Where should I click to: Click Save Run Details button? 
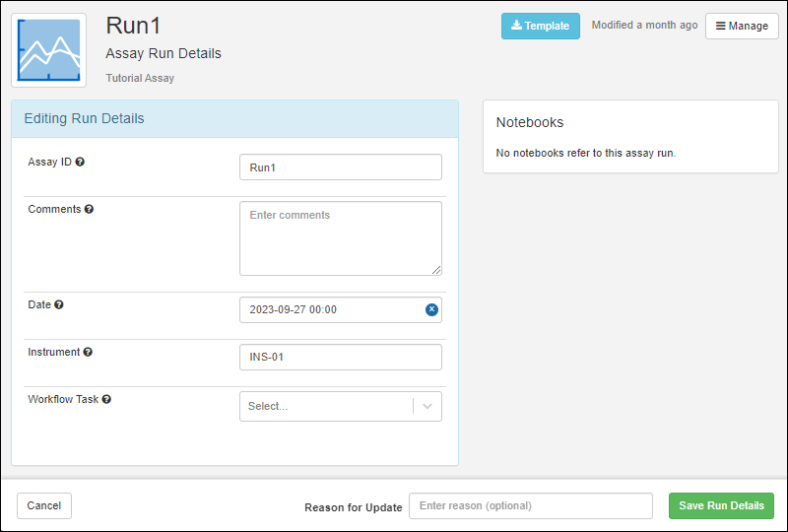[721, 506]
